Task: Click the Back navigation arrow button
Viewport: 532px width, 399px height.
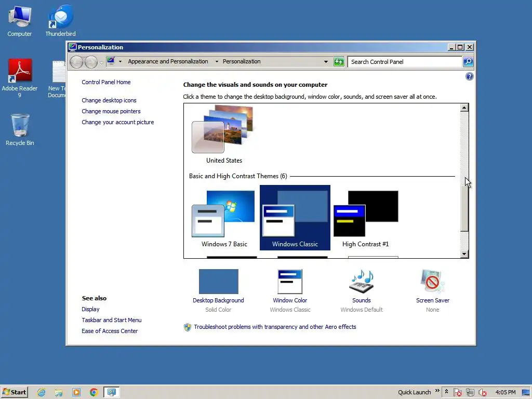Action: point(77,62)
